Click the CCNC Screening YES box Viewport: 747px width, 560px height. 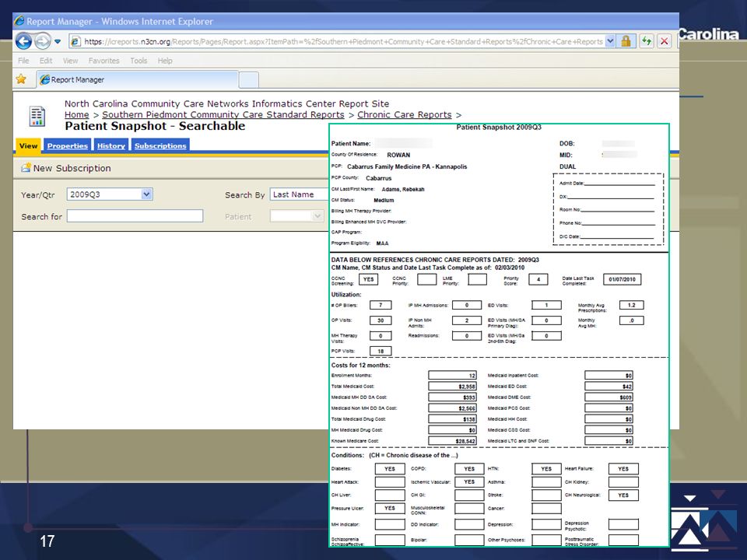point(368,279)
